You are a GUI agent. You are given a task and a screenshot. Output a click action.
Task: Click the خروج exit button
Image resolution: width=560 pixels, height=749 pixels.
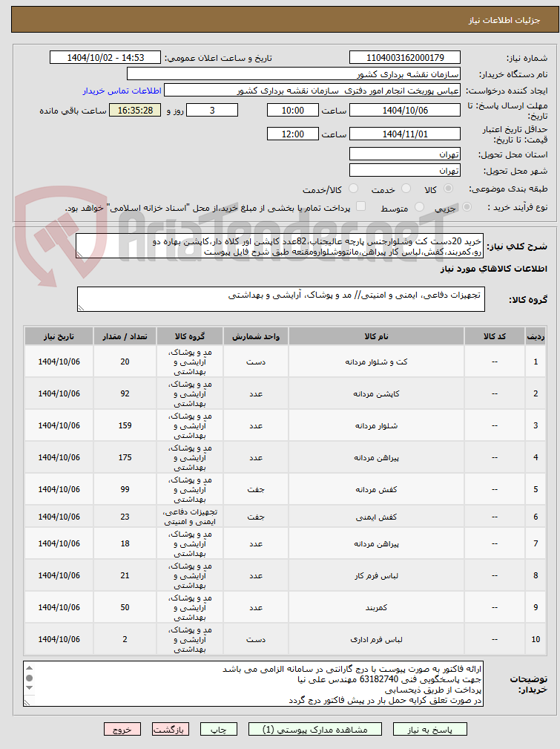point(122,730)
